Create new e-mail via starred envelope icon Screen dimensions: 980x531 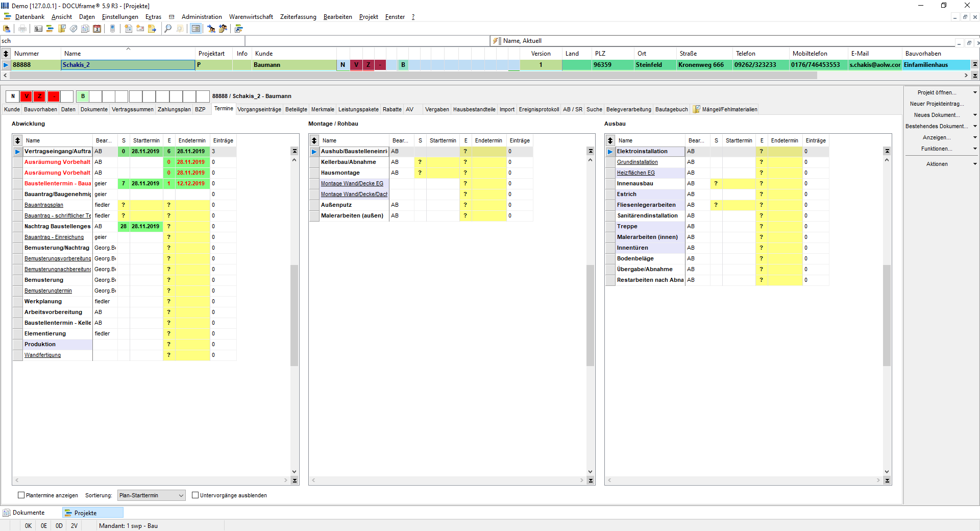point(140,29)
